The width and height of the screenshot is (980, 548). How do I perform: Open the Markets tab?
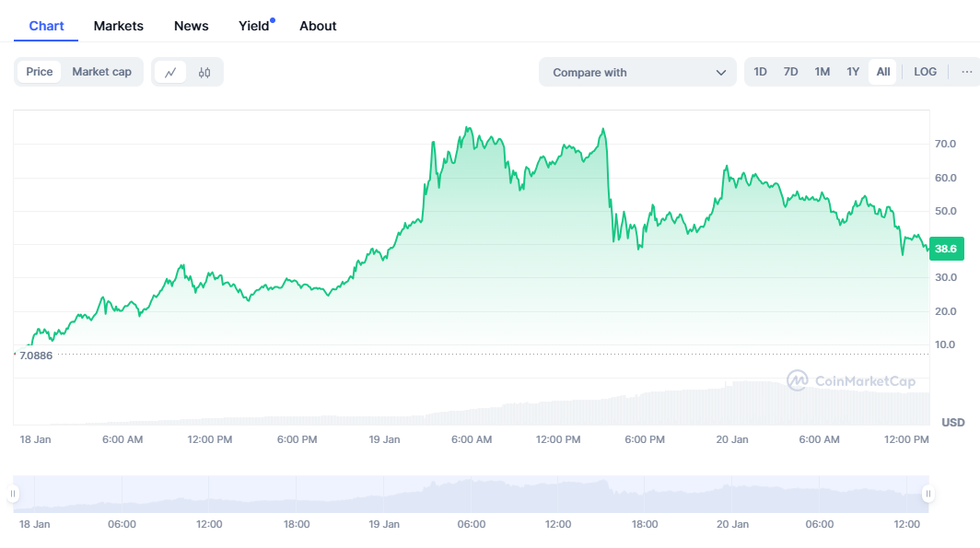[x=119, y=26]
